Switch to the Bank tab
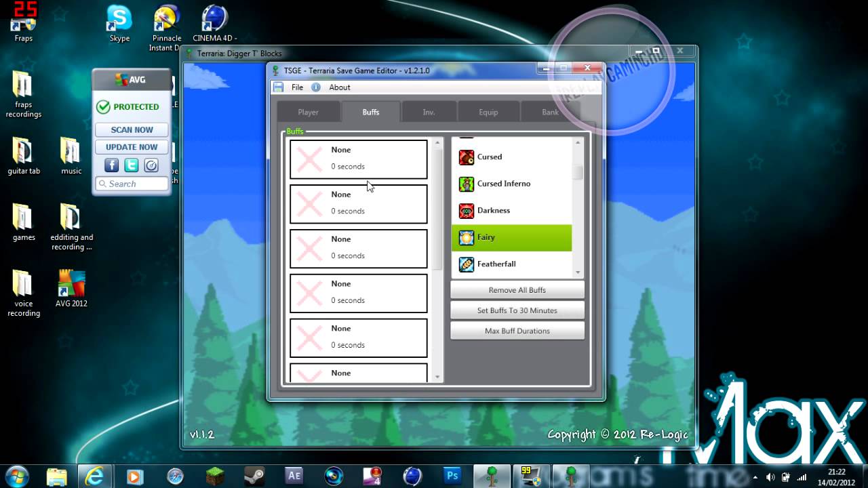This screenshot has height=488, width=868. click(550, 112)
